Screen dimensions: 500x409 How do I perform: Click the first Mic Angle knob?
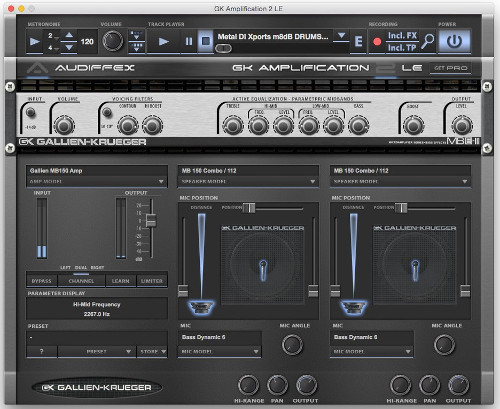[292, 345]
